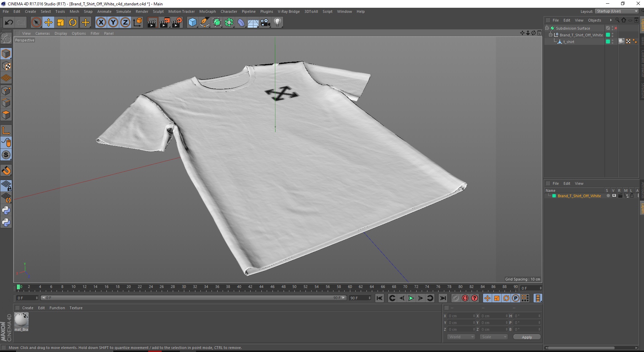Screen dimensions: 644x352
Task: Open viewport Cameras menu
Action: pos(42,33)
